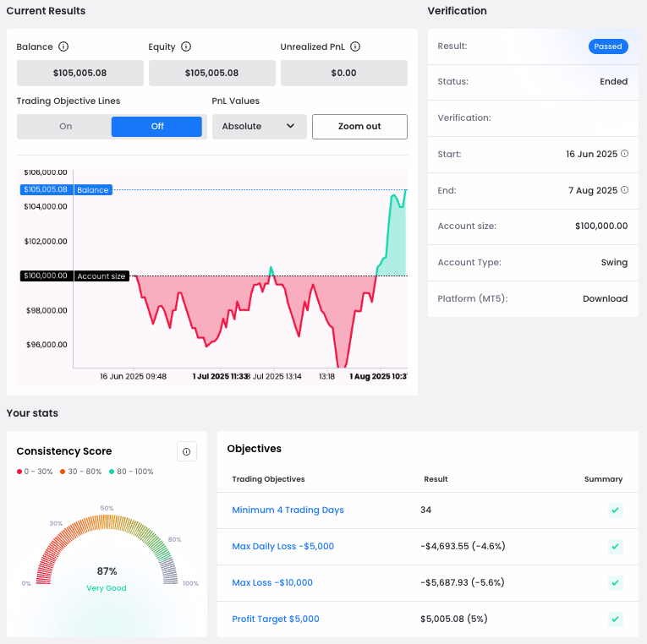Click the $0.00 Unrealized PnL value
The image size is (647, 644).
(x=344, y=73)
